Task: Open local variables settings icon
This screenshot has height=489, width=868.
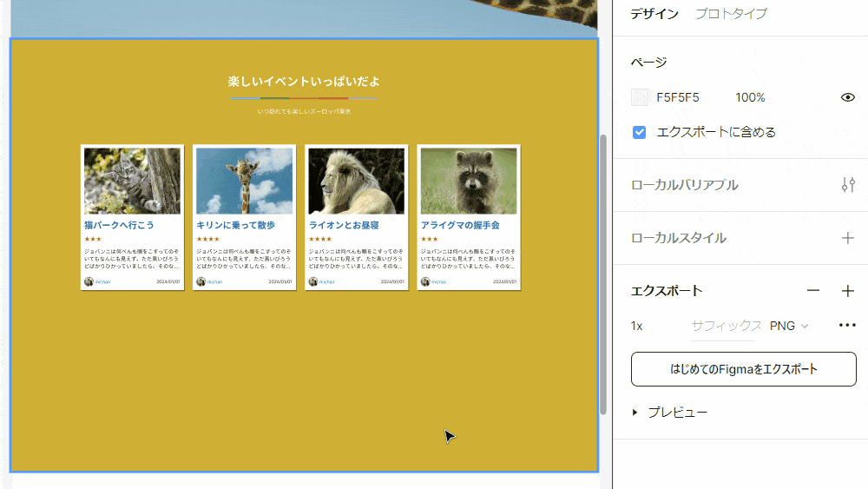Action: tap(848, 185)
